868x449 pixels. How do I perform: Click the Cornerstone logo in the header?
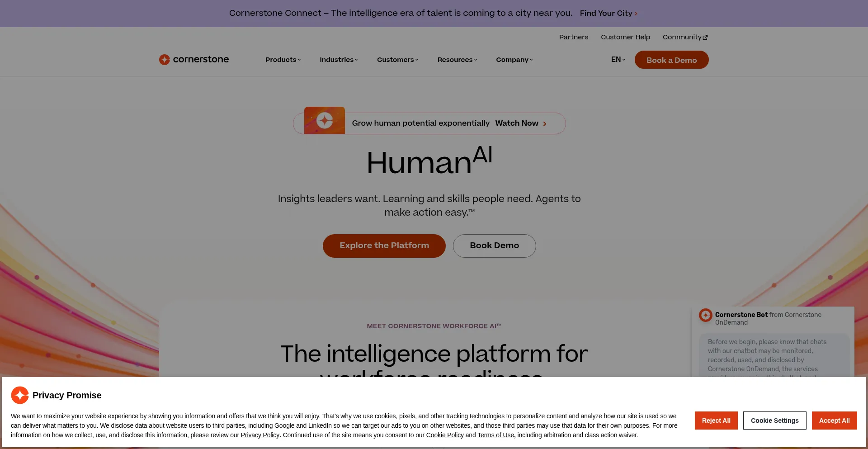coord(194,60)
